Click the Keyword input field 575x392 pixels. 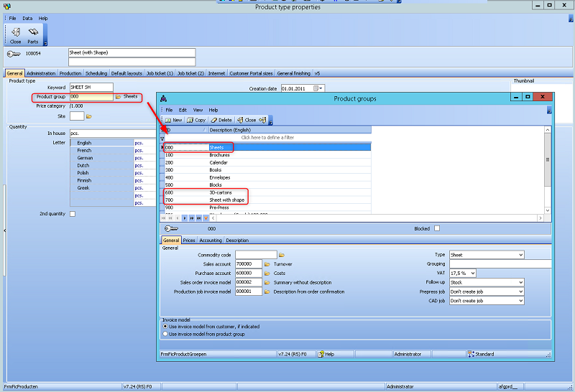91,87
